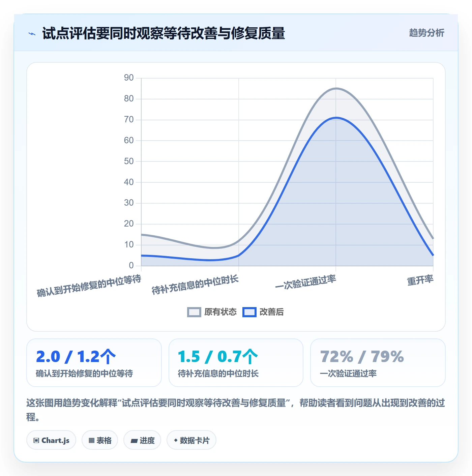The width and height of the screenshot is (472, 476).
Task: Click y-axis value 90
Action: (x=129, y=78)
